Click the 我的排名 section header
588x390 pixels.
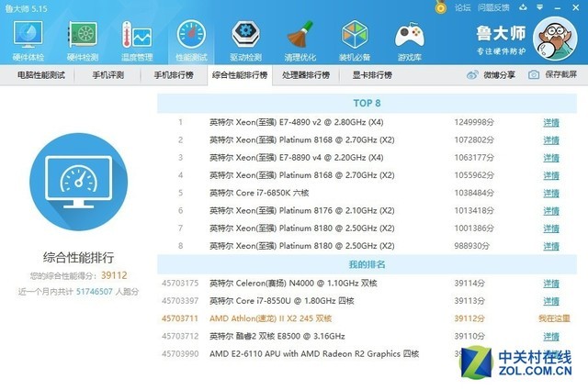click(367, 264)
